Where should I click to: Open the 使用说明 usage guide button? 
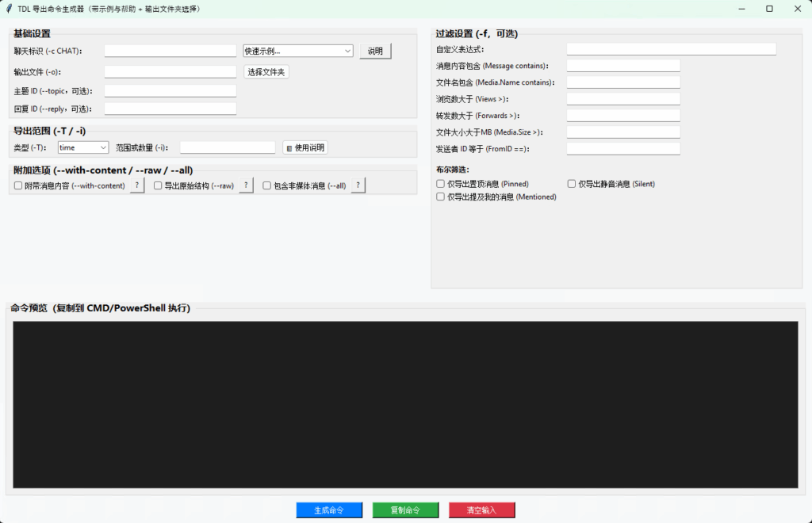pos(304,147)
